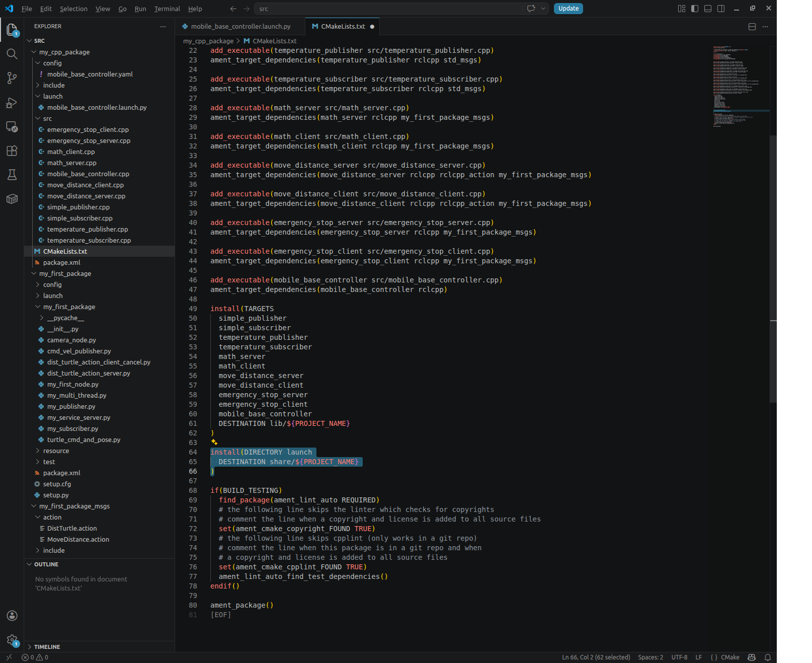Split the editor using the layout icon
Viewport: 812px width, 663px height.
click(x=752, y=27)
